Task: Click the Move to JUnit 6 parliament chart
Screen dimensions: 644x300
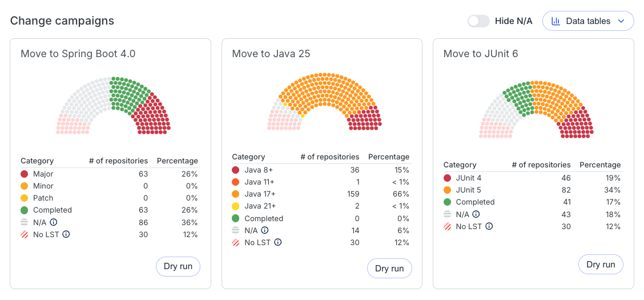Action: tap(536, 109)
